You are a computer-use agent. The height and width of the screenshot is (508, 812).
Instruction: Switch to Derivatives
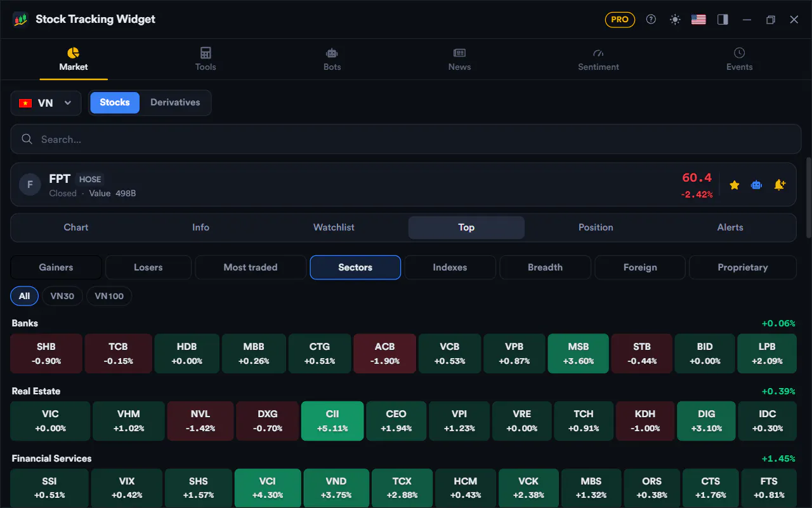click(x=175, y=102)
